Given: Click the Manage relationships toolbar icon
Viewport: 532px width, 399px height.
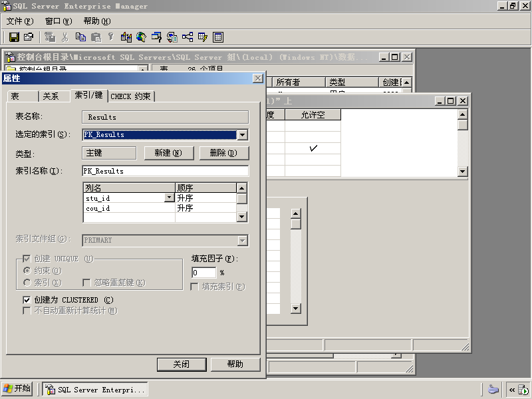Looking at the screenshot, I should click(x=188, y=37).
